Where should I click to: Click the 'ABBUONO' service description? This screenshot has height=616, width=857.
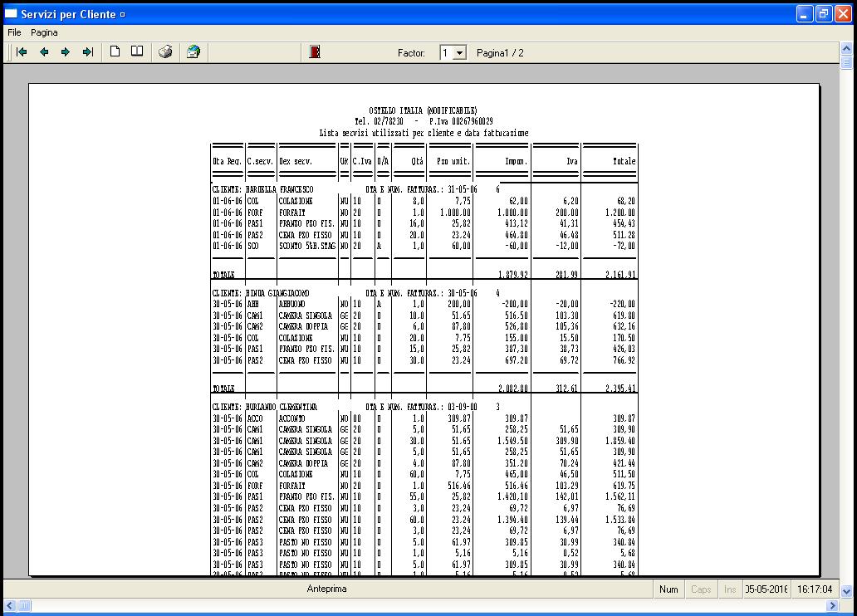pos(291,304)
